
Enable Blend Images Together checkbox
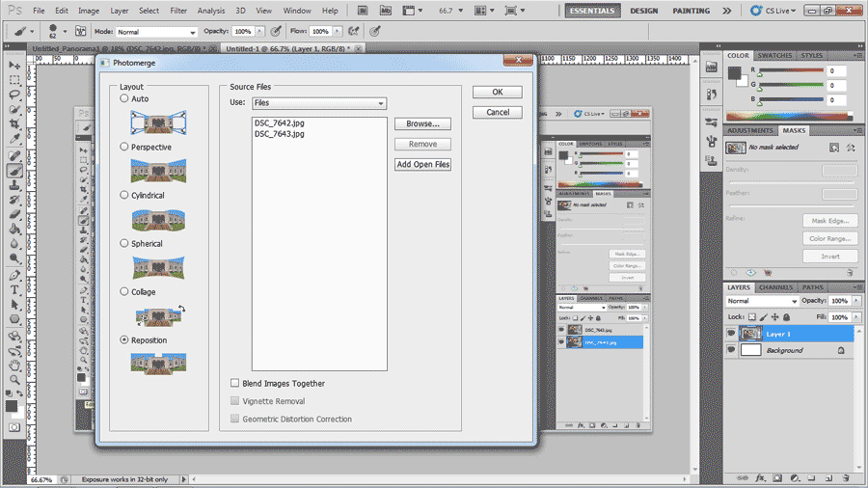(x=234, y=383)
